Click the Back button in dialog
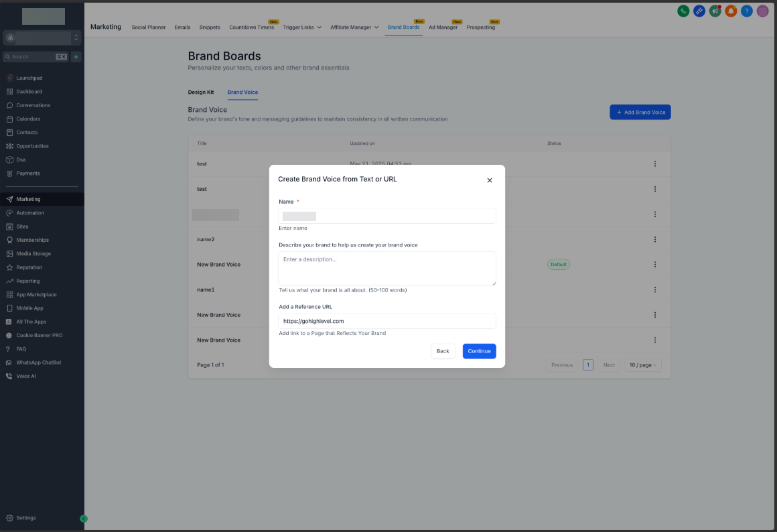Image resolution: width=777 pixels, height=532 pixels. [443, 351]
